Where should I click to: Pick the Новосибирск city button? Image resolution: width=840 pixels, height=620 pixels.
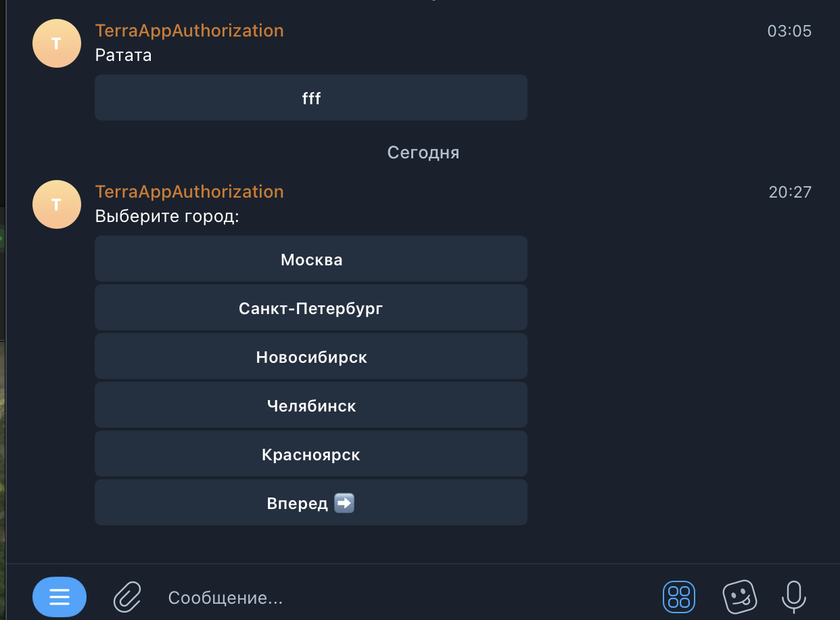click(311, 357)
